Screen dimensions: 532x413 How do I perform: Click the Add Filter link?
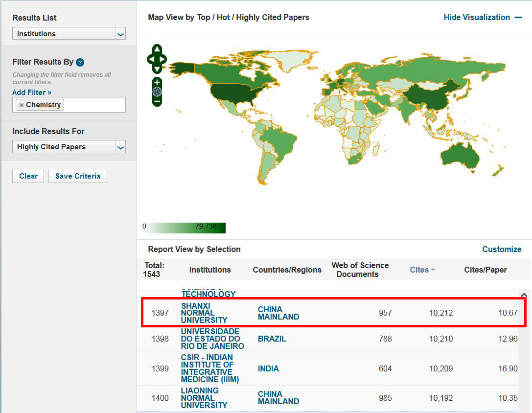click(x=31, y=92)
